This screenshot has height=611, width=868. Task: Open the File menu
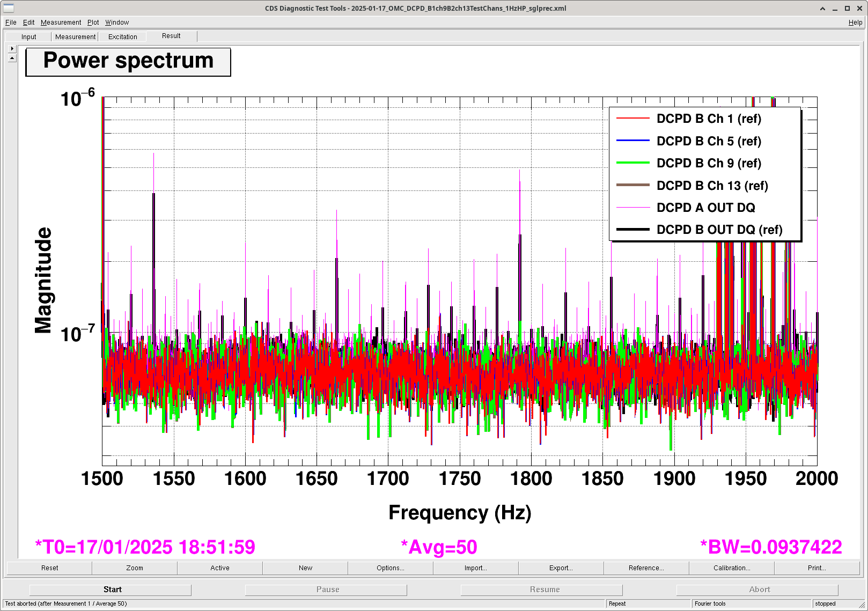point(11,23)
